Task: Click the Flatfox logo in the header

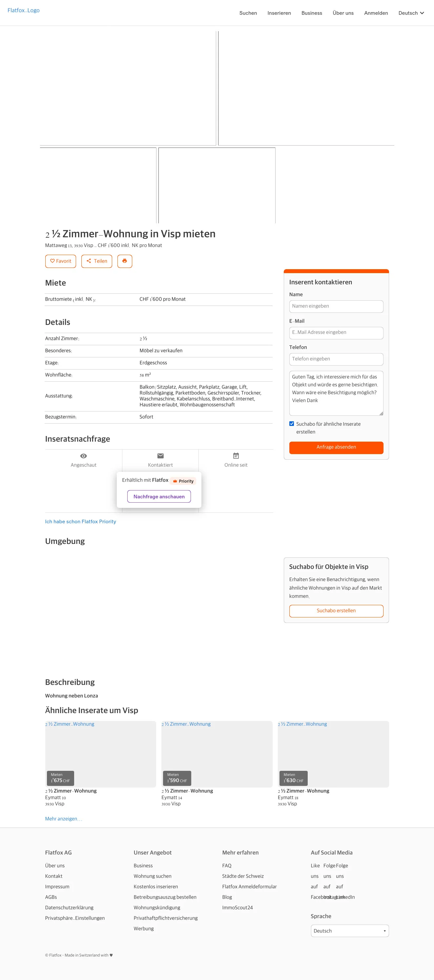Action: [24, 10]
